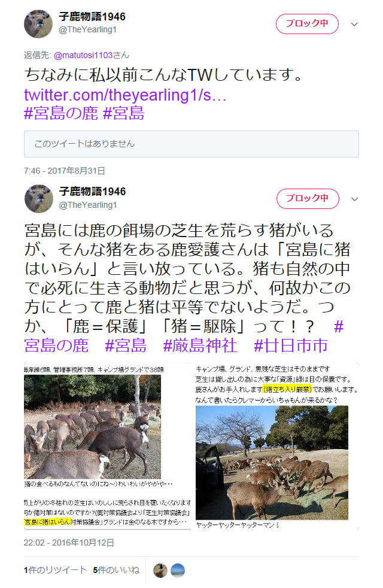Viewport: 383px width, 588px height.
Task: Open the @matutosi1103 reply mention
Action: (x=83, y=55)
